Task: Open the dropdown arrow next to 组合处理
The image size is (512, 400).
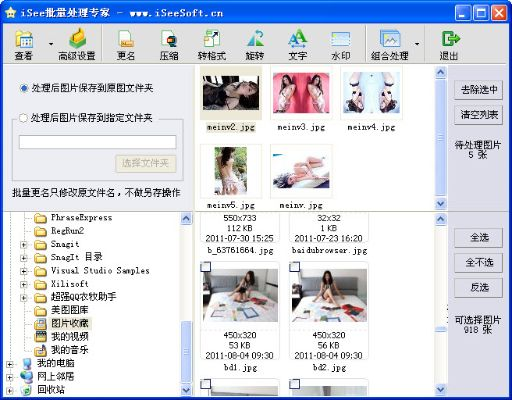Action: [417, 44]
